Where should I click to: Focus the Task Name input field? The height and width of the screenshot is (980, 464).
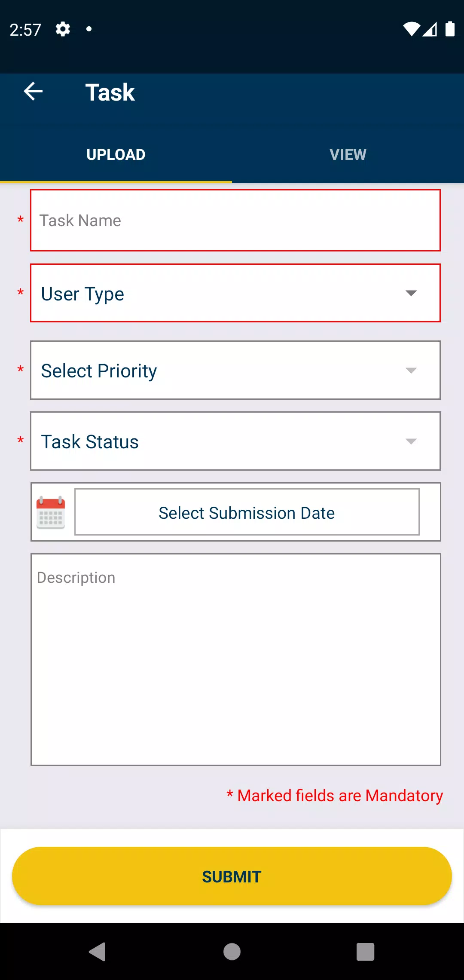point(235,220)
